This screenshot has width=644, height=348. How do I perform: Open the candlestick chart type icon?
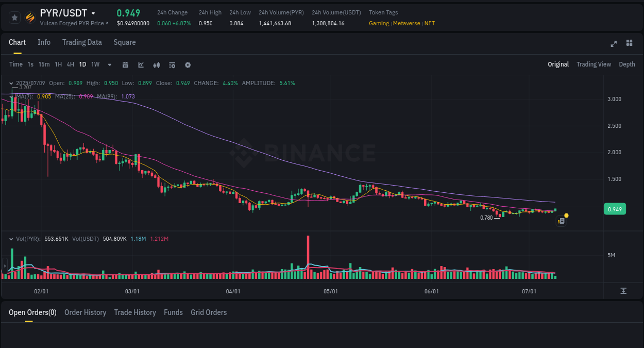(x=157, y=64)
